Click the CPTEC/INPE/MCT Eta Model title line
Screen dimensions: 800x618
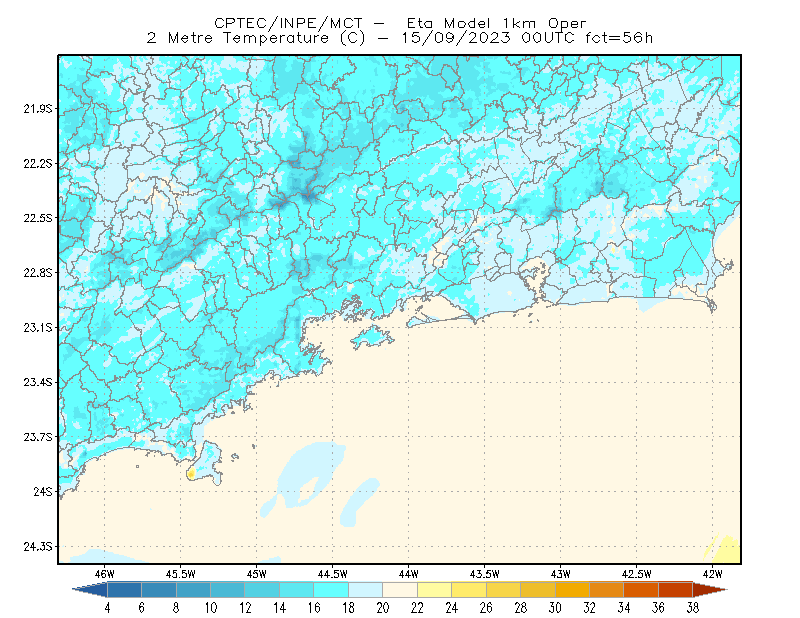[400, 23]
